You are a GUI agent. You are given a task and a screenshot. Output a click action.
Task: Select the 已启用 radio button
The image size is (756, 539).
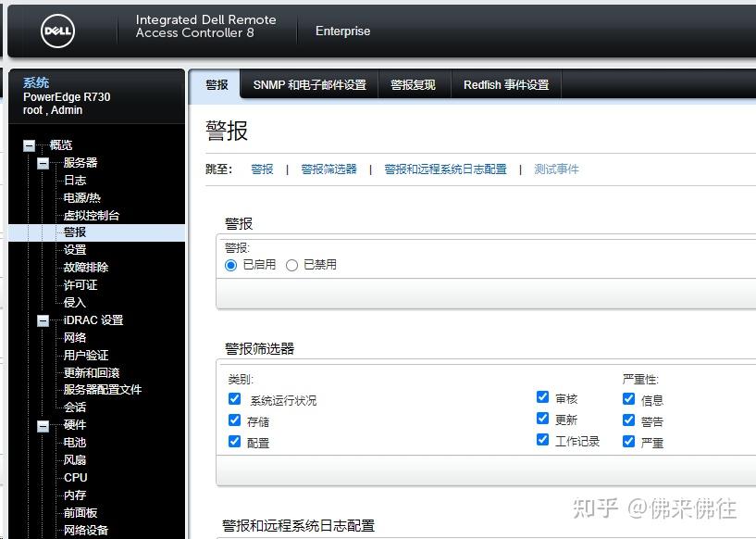[231, 265]
